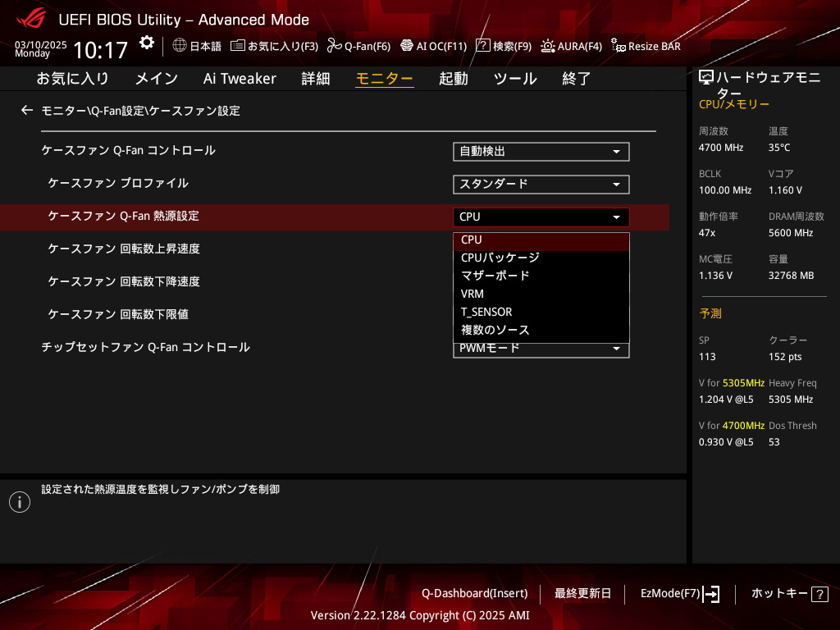Click BCLK 100.00 MHz value

pyautogui.click(x=725, y=190)
